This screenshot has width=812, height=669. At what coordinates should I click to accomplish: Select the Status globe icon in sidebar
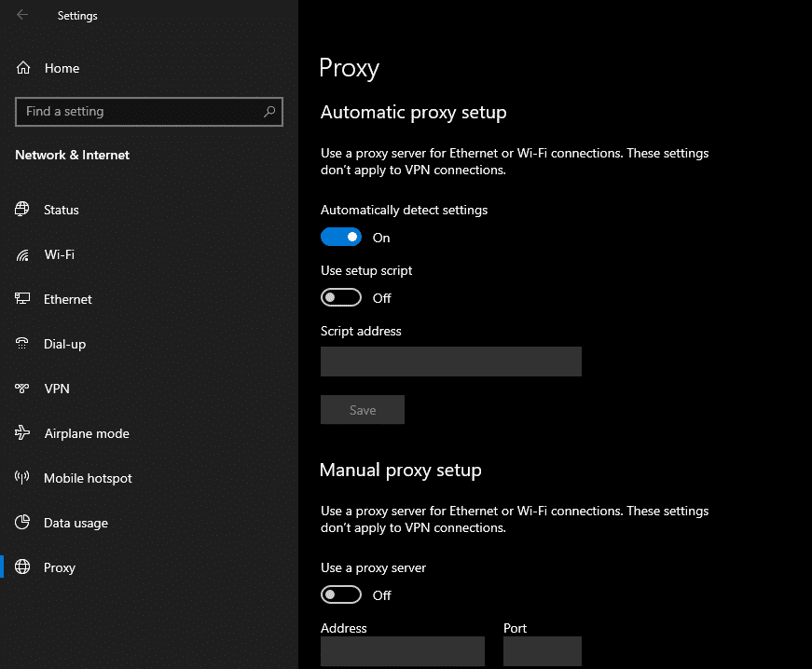coord(21,210)
